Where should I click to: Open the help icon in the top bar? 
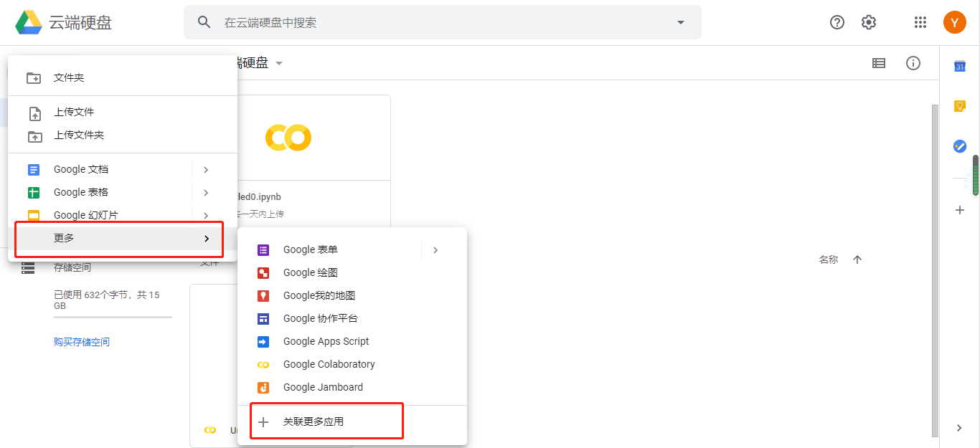coord(837,22)
